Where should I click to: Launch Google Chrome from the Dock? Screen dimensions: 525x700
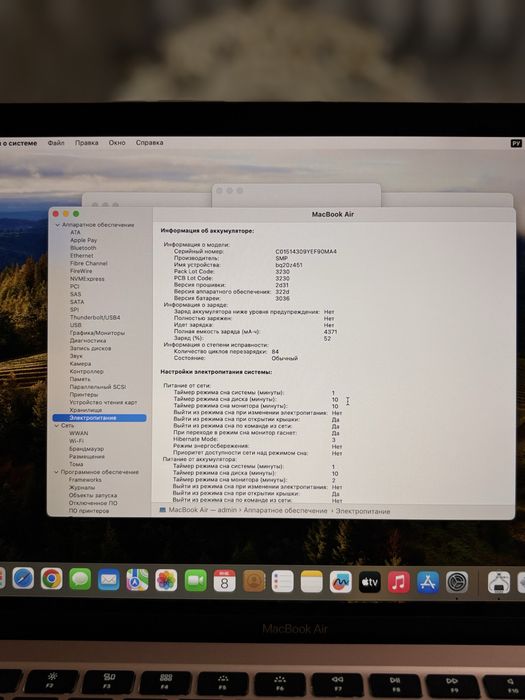point(52,579)
